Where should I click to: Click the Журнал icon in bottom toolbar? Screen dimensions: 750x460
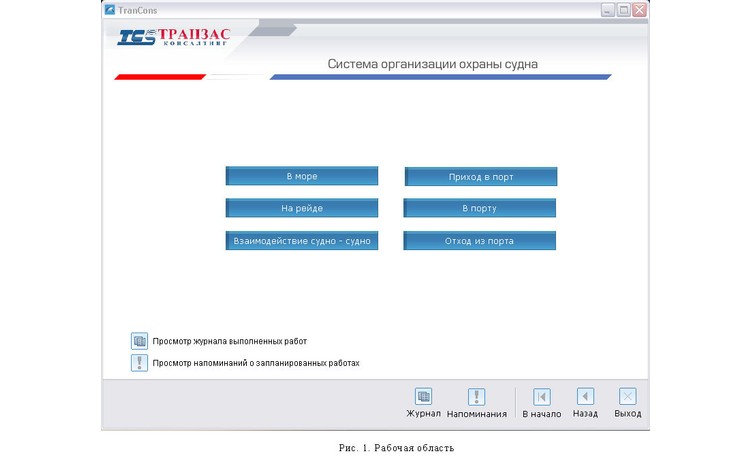[423, 397]
